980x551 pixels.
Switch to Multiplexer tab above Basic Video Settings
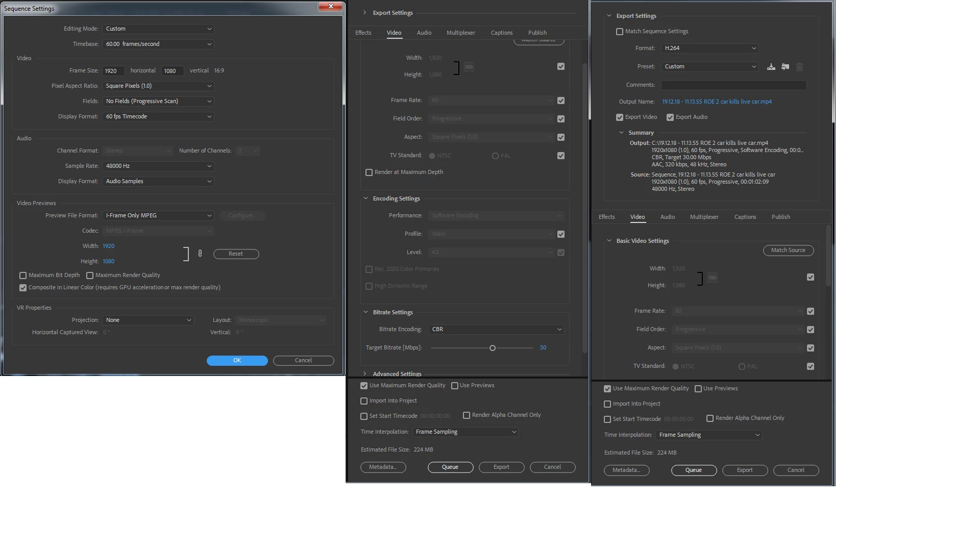click(704, 217)
